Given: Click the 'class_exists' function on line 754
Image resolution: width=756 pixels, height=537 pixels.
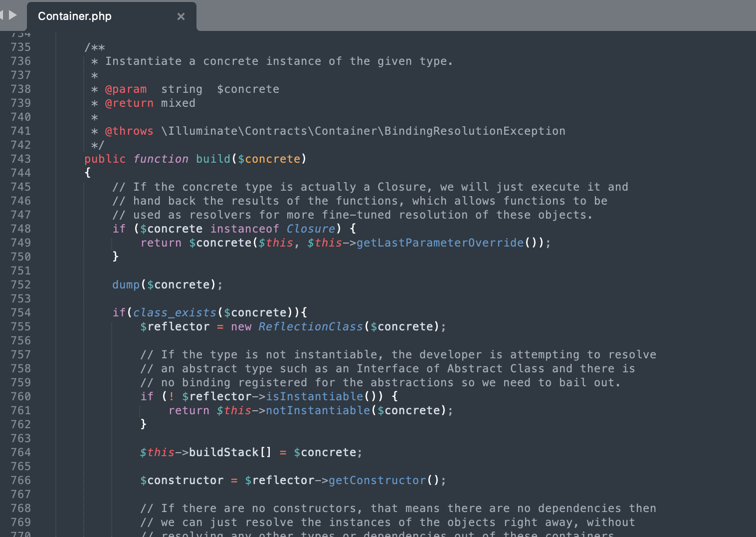Looking at the screenshot, I should tap(175, 312).
